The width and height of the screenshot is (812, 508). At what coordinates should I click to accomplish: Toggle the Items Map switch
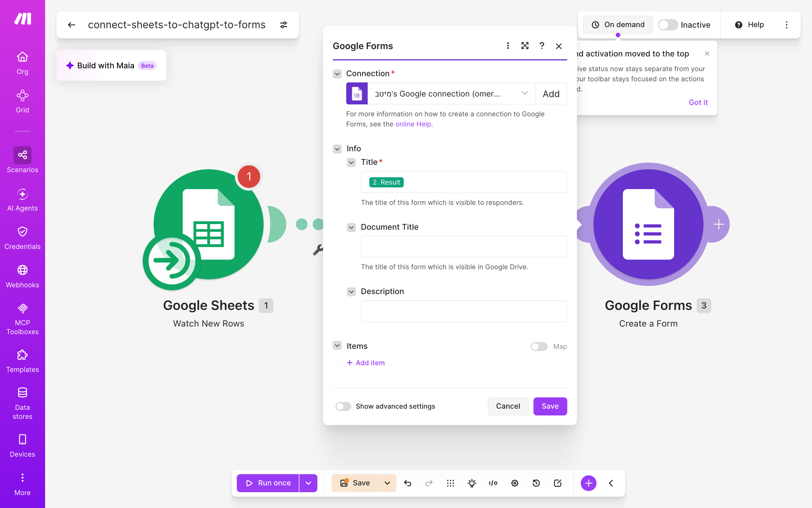click(x=539, y=346)
